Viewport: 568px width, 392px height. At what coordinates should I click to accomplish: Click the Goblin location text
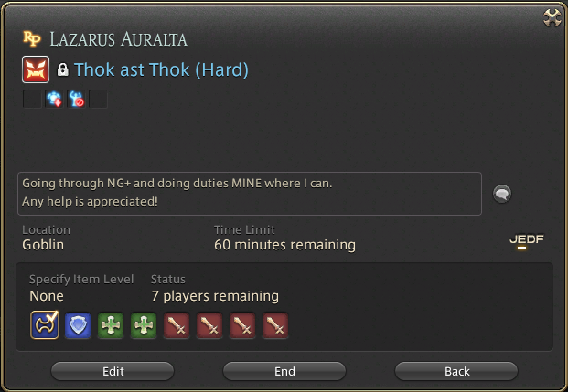click(43, 245)
